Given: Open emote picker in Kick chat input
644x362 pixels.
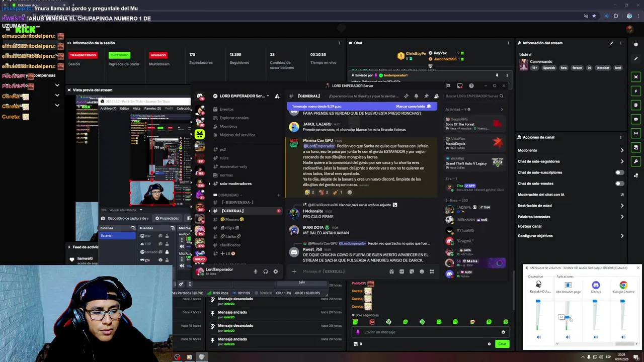Looking at the screenshot, I should (503, 332).
